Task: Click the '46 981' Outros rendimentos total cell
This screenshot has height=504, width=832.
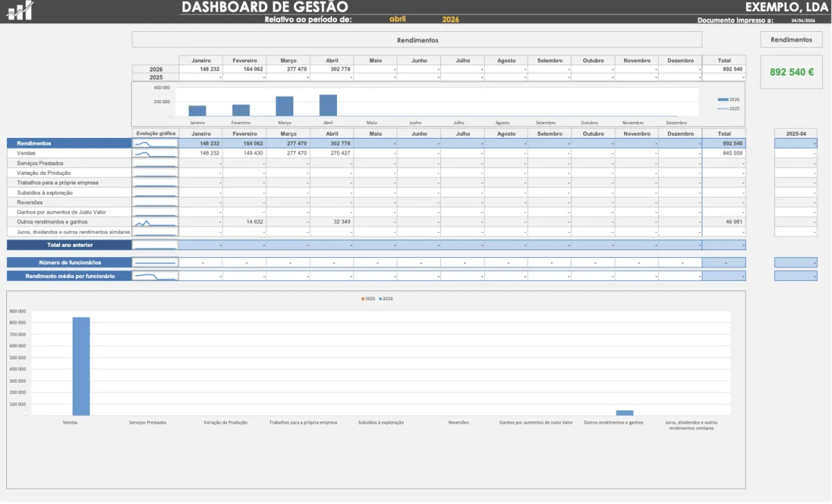Action: click(x=725, y=222)
